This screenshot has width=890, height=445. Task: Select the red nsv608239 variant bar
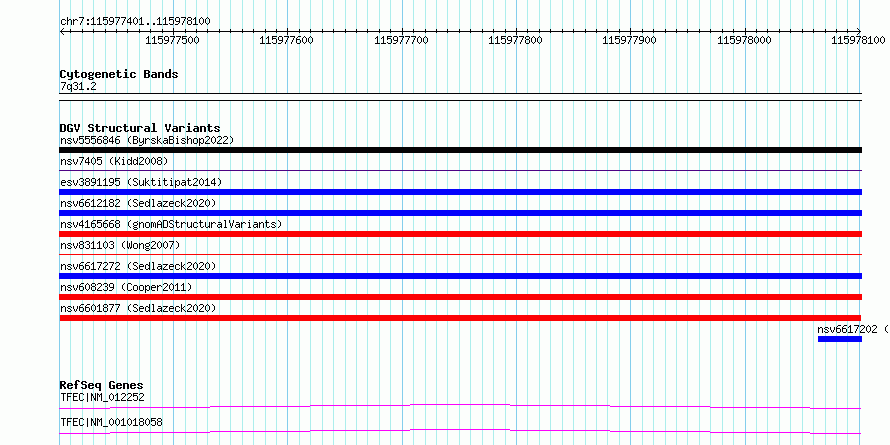[x=460, y=297]
